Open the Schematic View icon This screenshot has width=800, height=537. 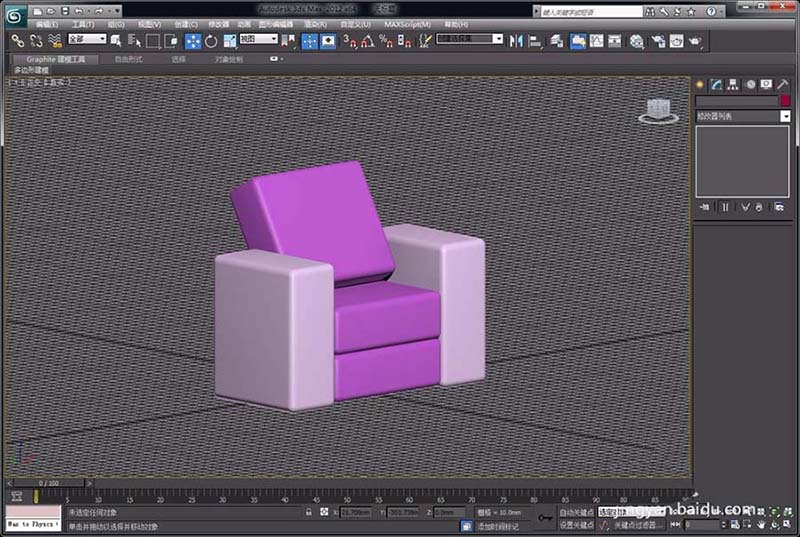[x=615, y=41]
